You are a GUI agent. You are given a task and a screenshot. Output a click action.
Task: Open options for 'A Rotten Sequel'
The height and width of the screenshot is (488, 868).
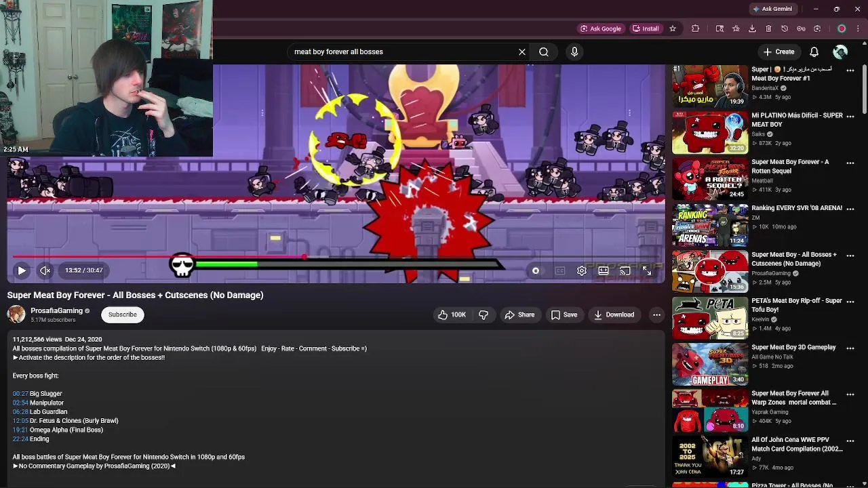tap(850, 163)
